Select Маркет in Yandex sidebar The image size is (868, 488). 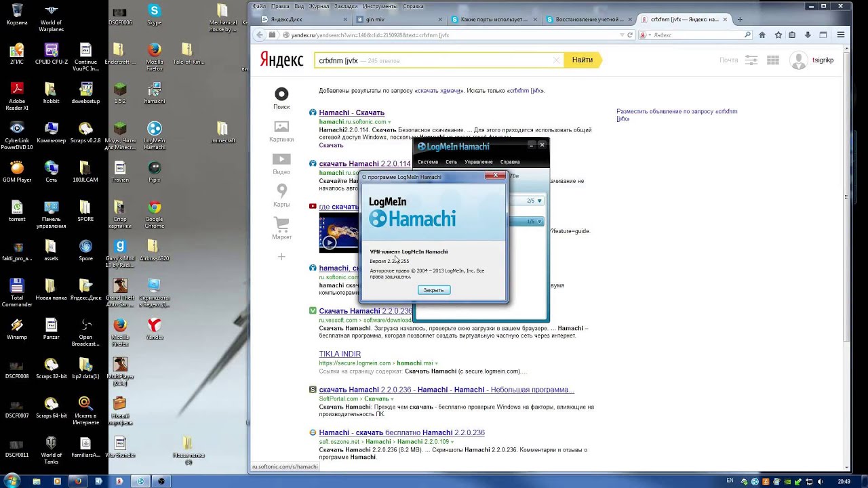281,228
